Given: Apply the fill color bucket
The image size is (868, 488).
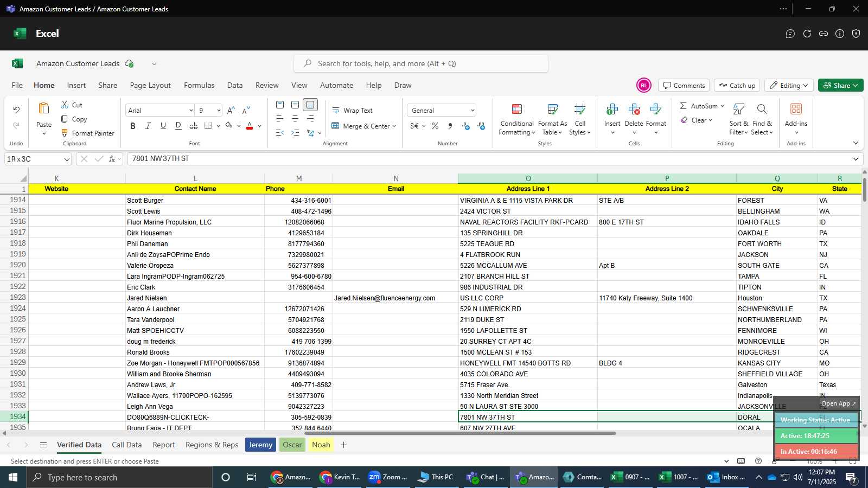Looking at the screenshot, I should point(229,126).
